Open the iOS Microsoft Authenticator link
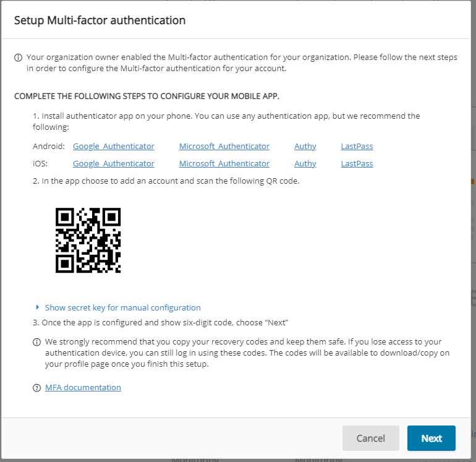 224,164
